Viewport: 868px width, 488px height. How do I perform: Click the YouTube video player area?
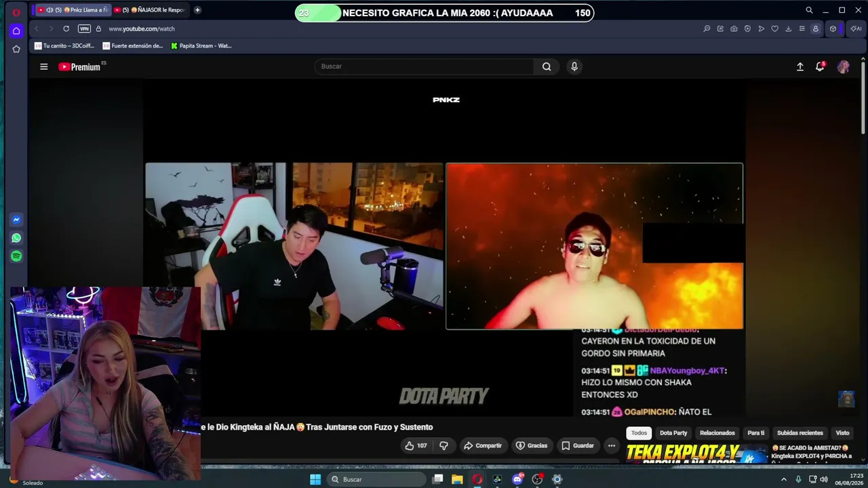coord(444,247)
